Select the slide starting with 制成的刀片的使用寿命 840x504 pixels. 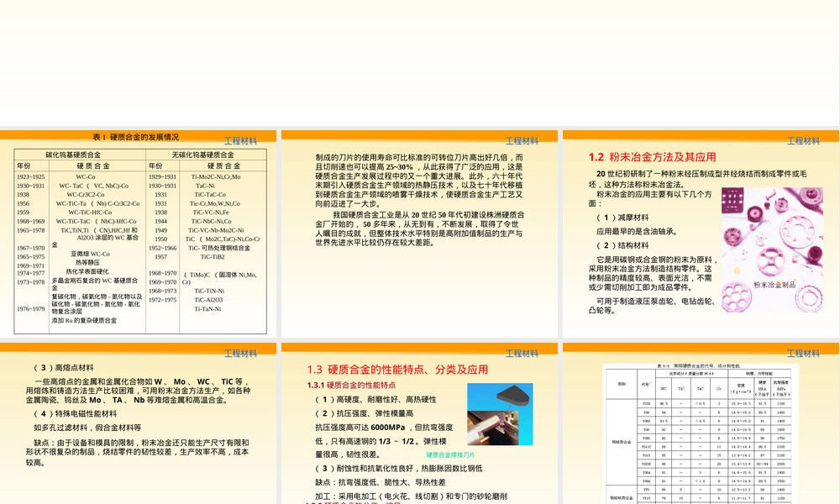coord(419,234)
